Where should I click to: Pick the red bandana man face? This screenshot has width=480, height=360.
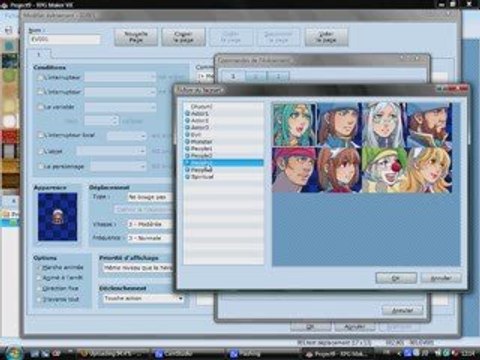[x=295, y=170]
